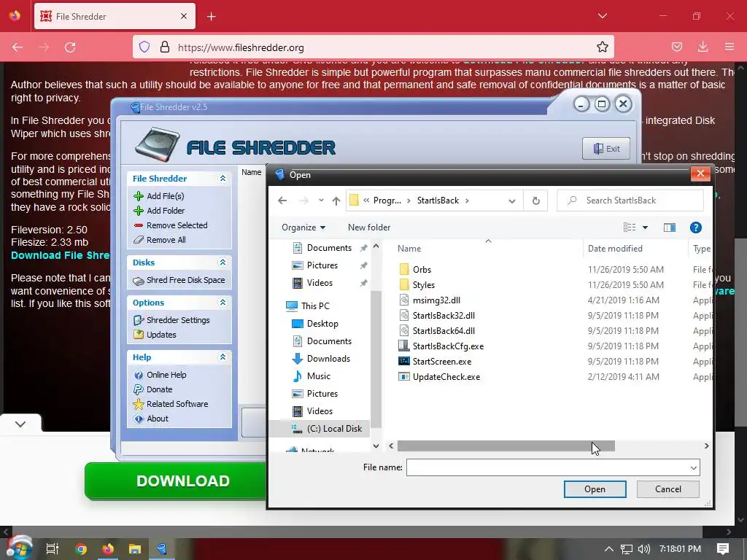This screenshot has width=747, height=560.
Task: Select This PC in navigation pane
Action: point(307,306)
